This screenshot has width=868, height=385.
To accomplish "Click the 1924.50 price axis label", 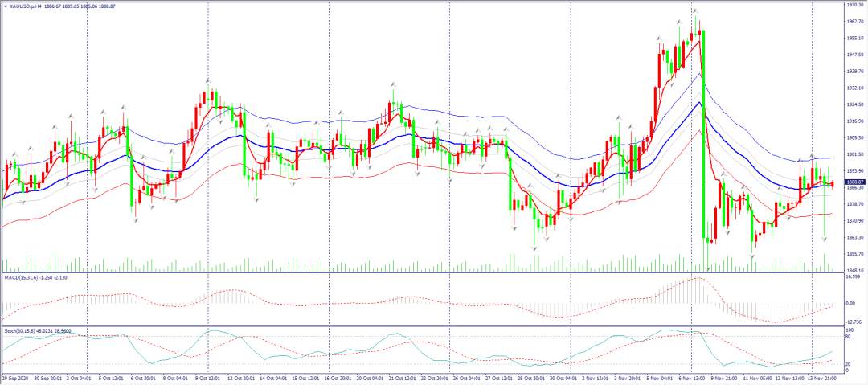I will (856, 104).
